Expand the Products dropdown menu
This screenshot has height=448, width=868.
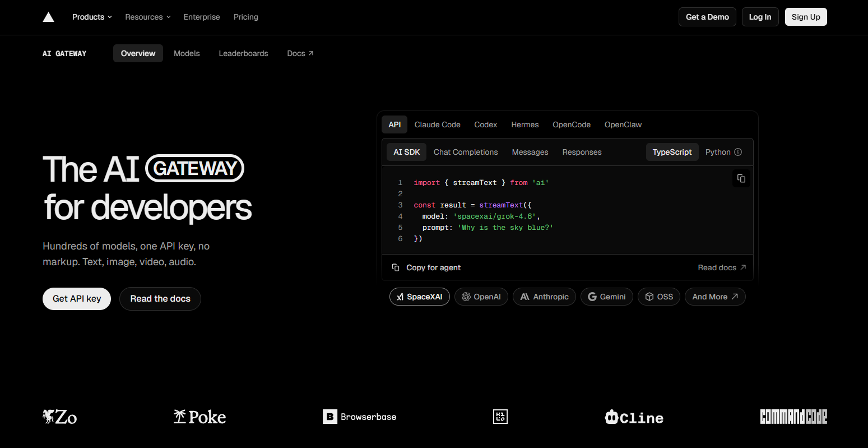click(92, 17)
